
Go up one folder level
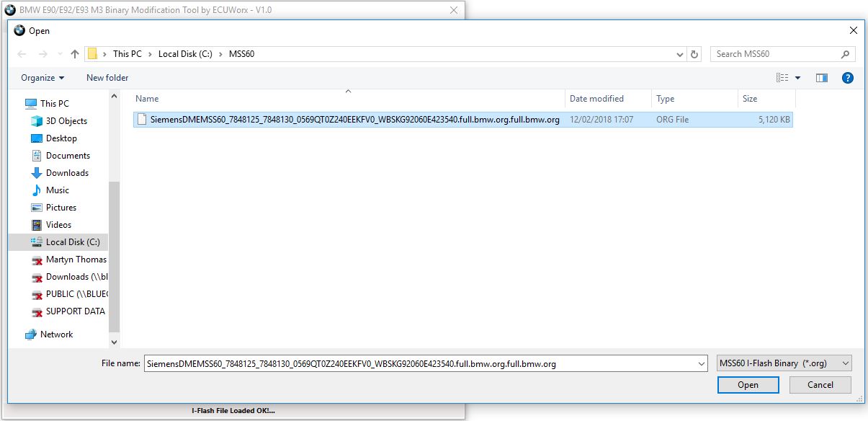coord(75,54)
